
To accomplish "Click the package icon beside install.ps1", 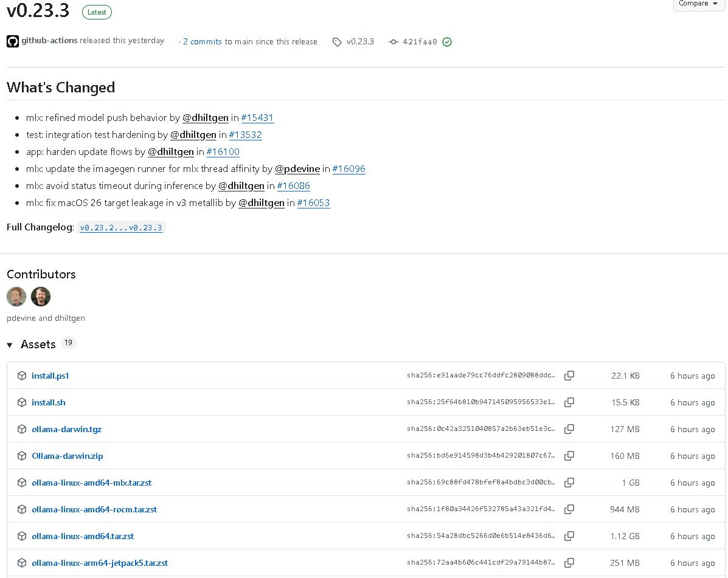I will click(22, 376).
